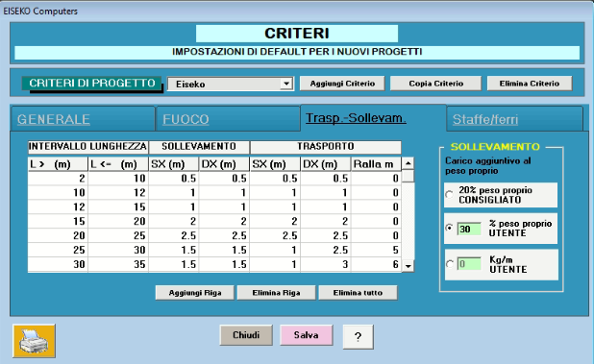Select the % peso proprio UTENTE radio button
Image resolution: width=594 pixels, height=364 pixels.
pos(449,228)
